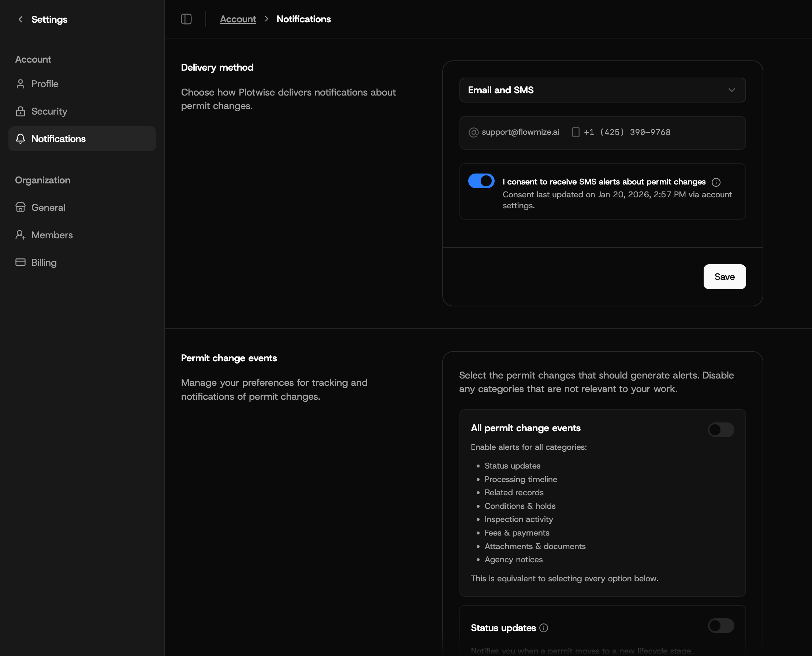Go back via the Account breadcrumb
Viewport: 812px width, 656px height.
(x=238, y=19)
